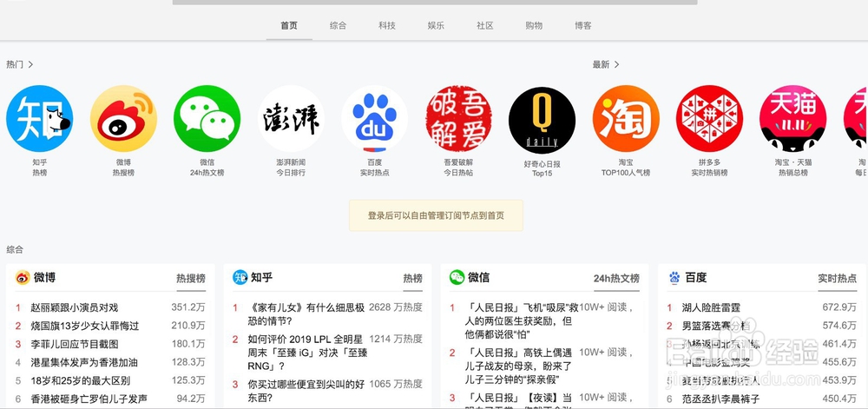Open 微博 card title link
The width and height of the screenshot is (868, 409).
click(x=44, y=277)
